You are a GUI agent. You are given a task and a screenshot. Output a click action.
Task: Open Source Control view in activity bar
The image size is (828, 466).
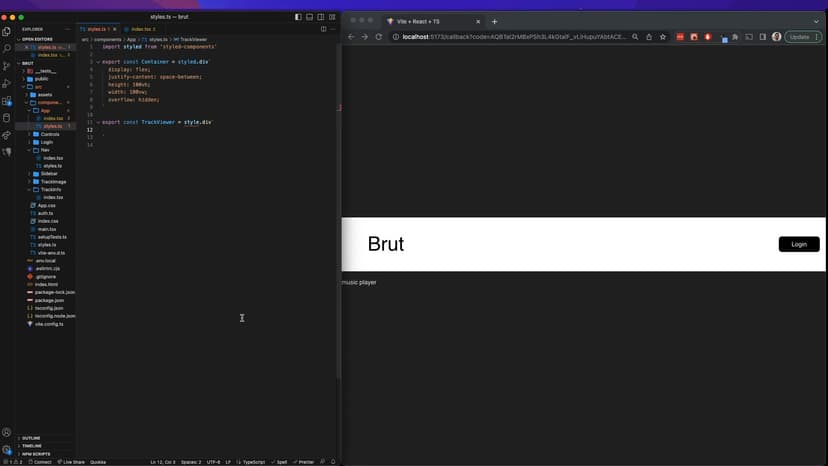pos(7,65)
